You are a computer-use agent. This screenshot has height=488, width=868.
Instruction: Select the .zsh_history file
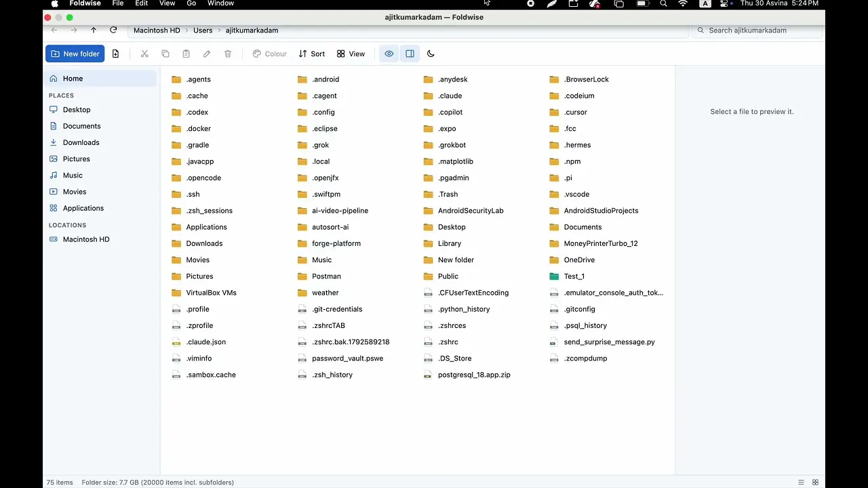(325, 374)
